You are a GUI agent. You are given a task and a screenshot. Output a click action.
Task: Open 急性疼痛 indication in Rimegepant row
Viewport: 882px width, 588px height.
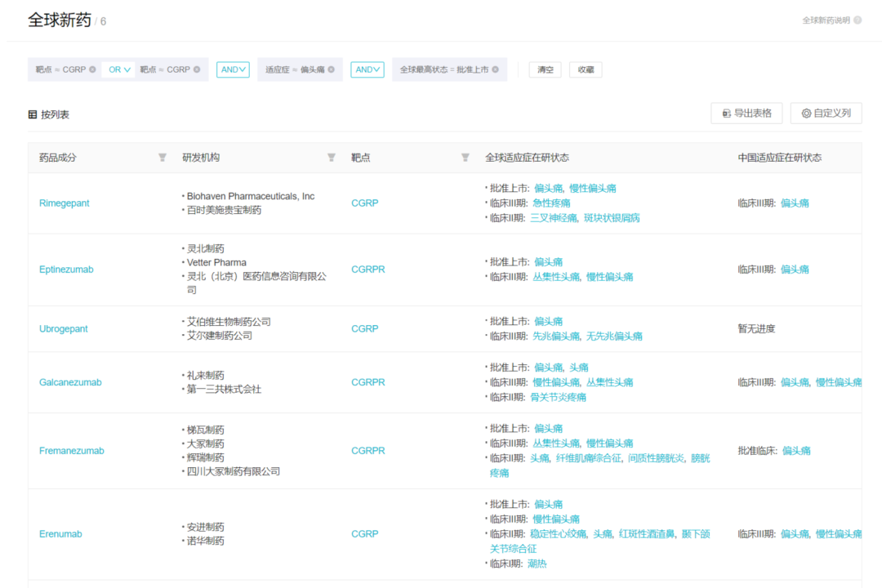[551, 203]
